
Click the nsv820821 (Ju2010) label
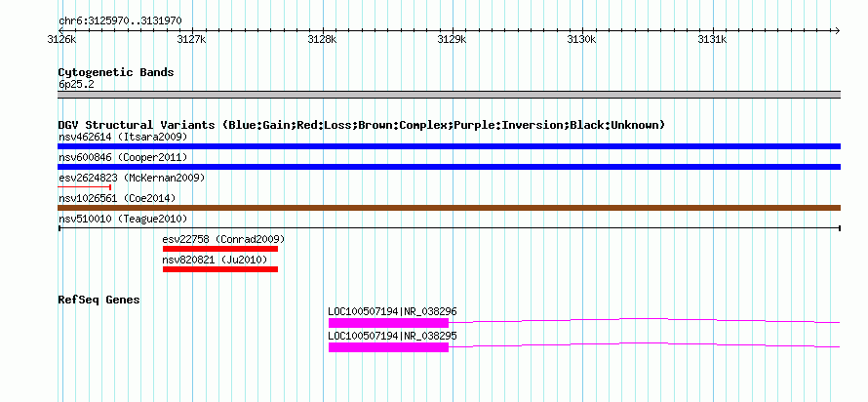click(215, 260)
